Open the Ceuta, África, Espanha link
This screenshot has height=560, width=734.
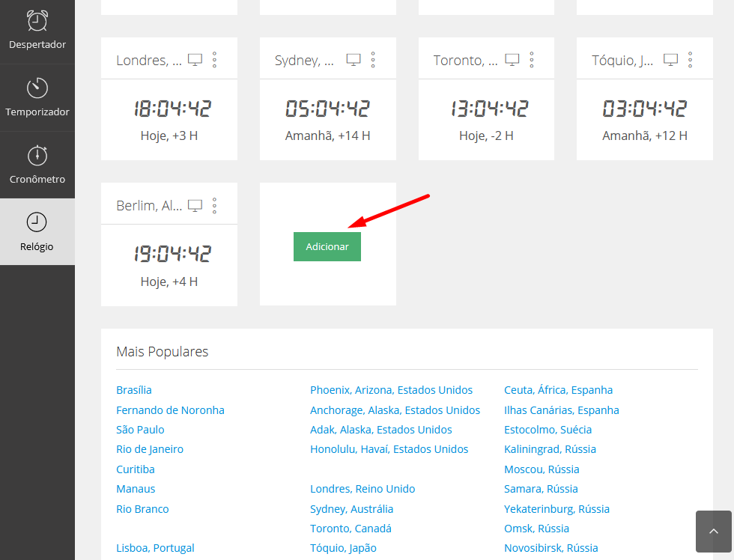click(559, 390)
